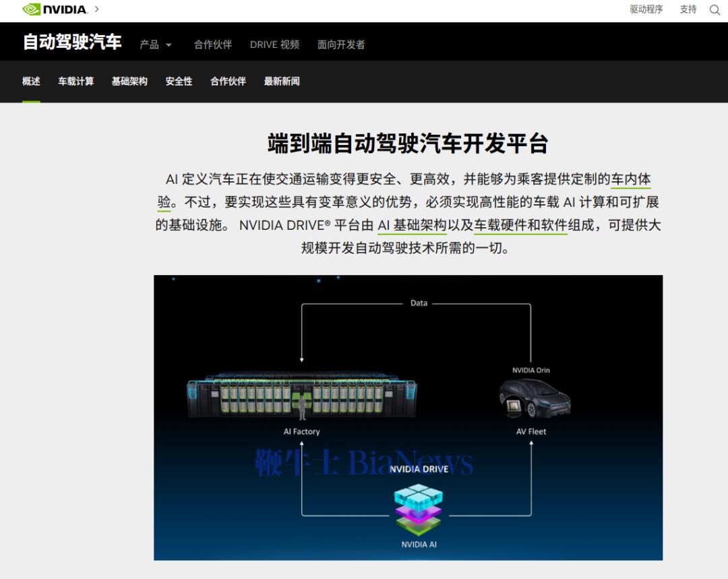Click the AV Fleet label
This screenshot has width=728, height=579.
pos(531,431)
